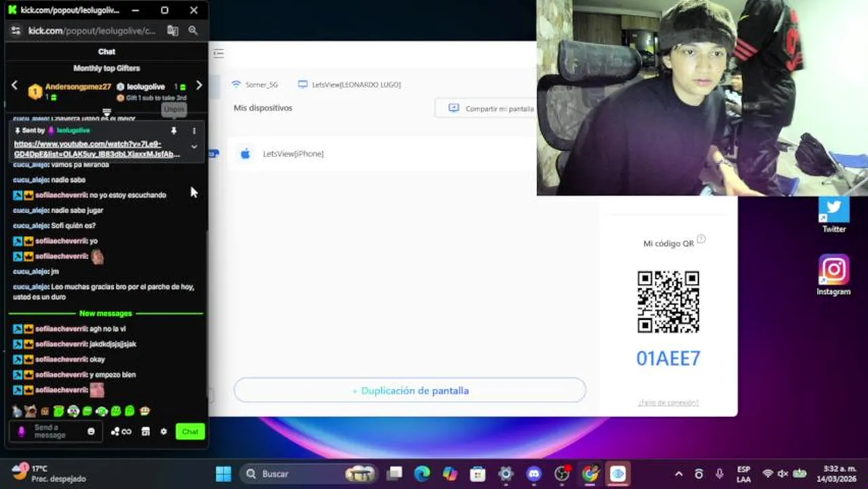Switch to LetsView app in taskbar

pyautogui.click(x=617, y=473)
